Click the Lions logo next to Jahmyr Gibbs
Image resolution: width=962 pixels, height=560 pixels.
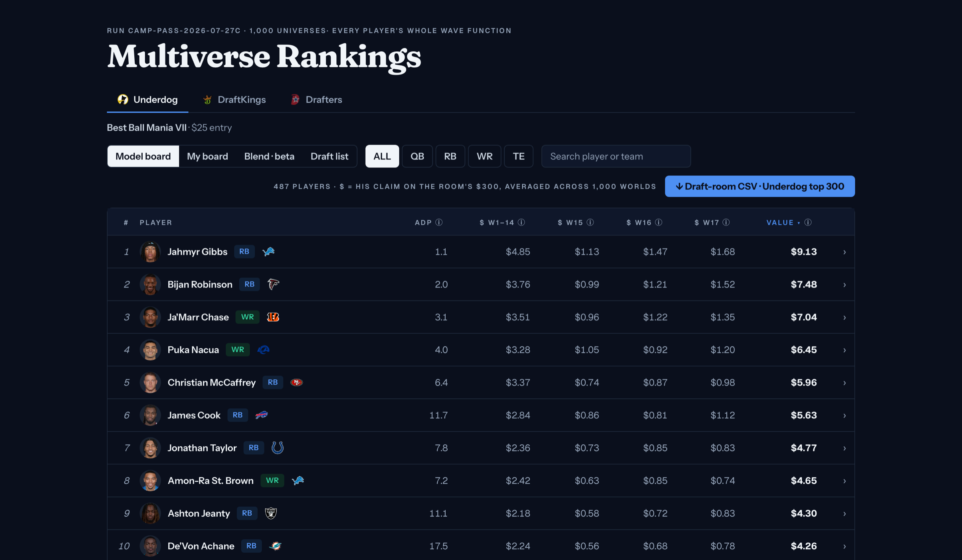[268, 252]
